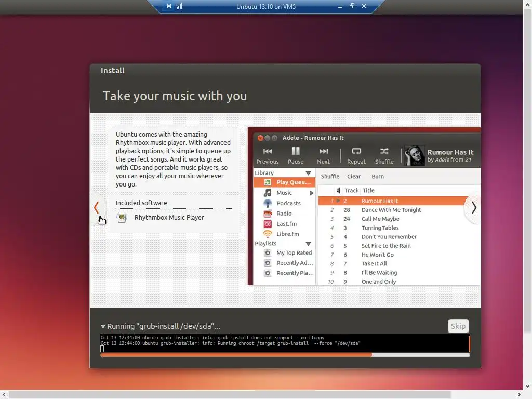Open the Podcasts icon in the Library

click(x=268, y=203)
